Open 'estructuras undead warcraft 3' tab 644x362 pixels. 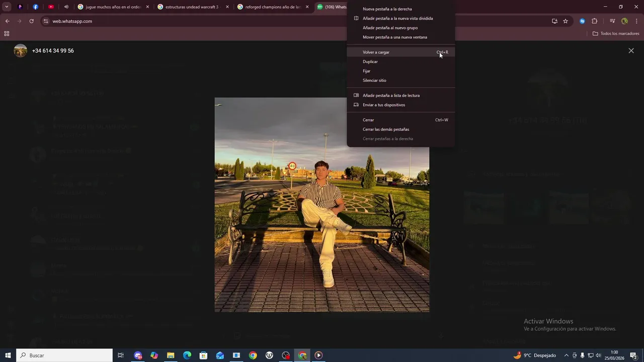[193, 7]
